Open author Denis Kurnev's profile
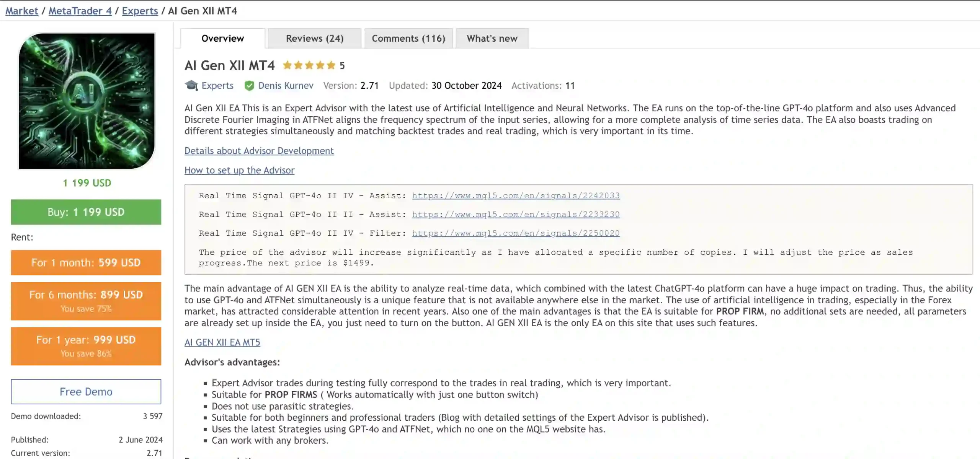 (286, 86)
